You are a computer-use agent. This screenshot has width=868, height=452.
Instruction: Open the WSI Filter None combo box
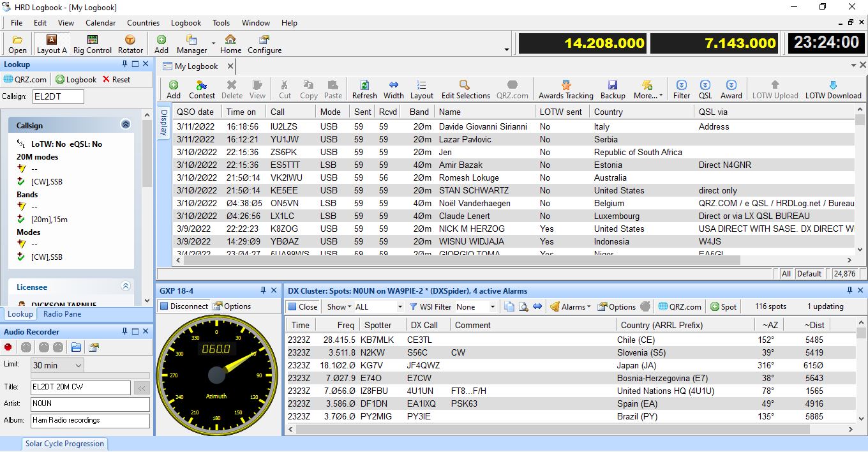(475, 306)
